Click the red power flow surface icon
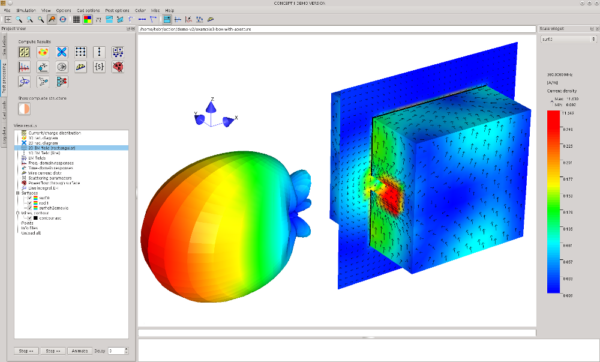The height and width of the screenshot is (362, 600). click(x=118, y=67)
